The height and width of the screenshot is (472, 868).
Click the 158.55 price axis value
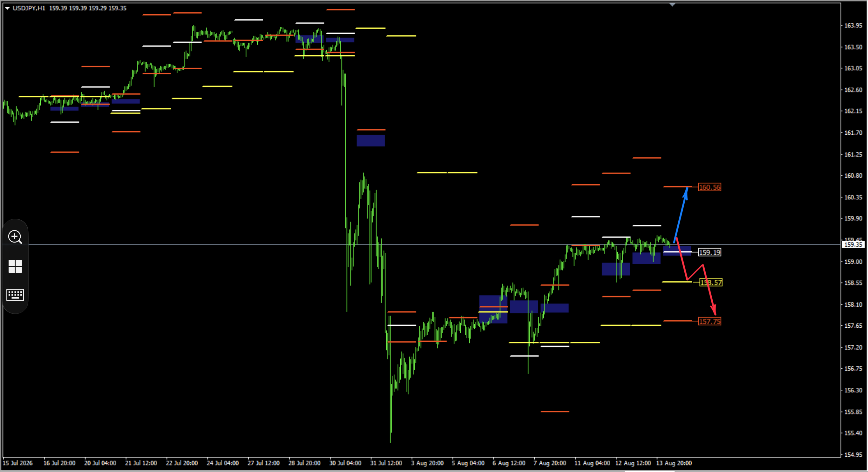click(x=853, y=283)
